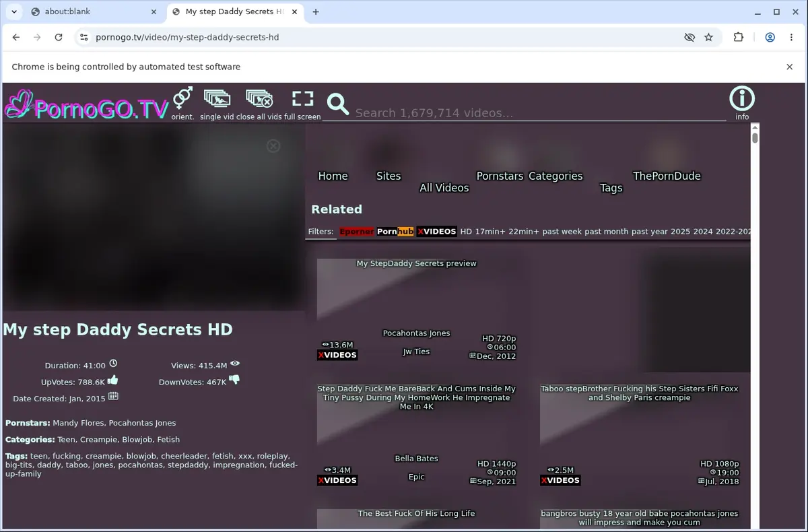Dismiss the automated test software infobar
This screenshot has height=532, width=808.
click(x=790, y=67)
